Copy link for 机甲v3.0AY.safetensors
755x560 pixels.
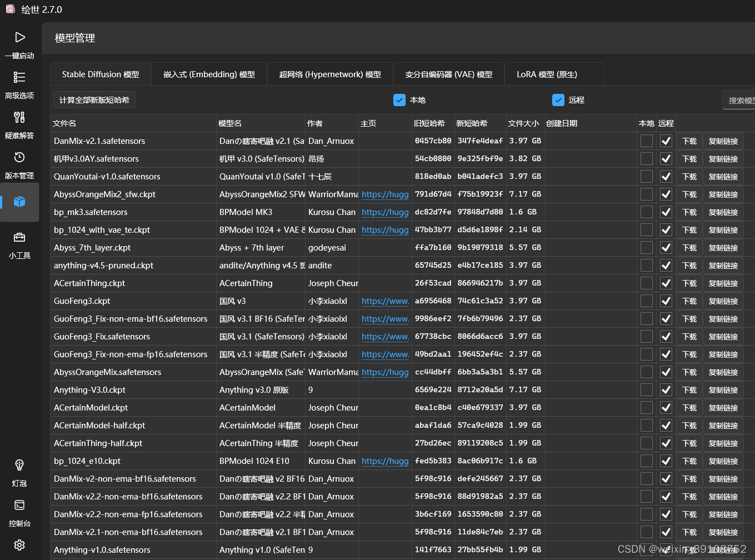[x=723, y=159]
